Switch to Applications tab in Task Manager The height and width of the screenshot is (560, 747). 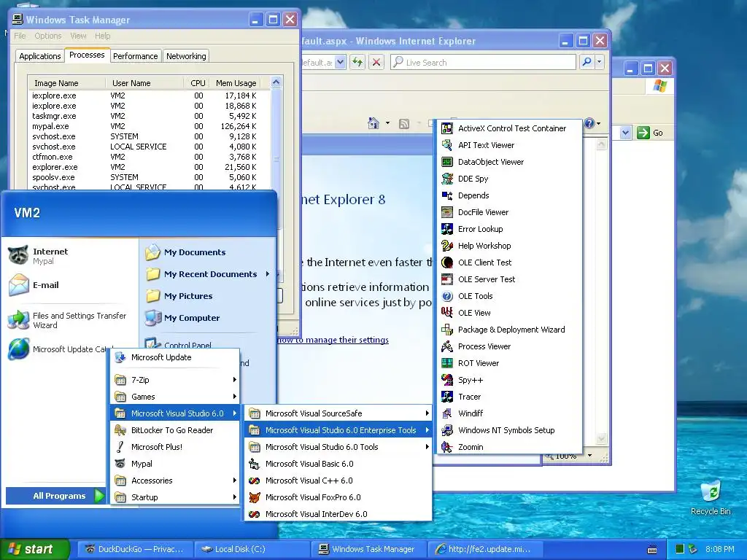(40, 56)
